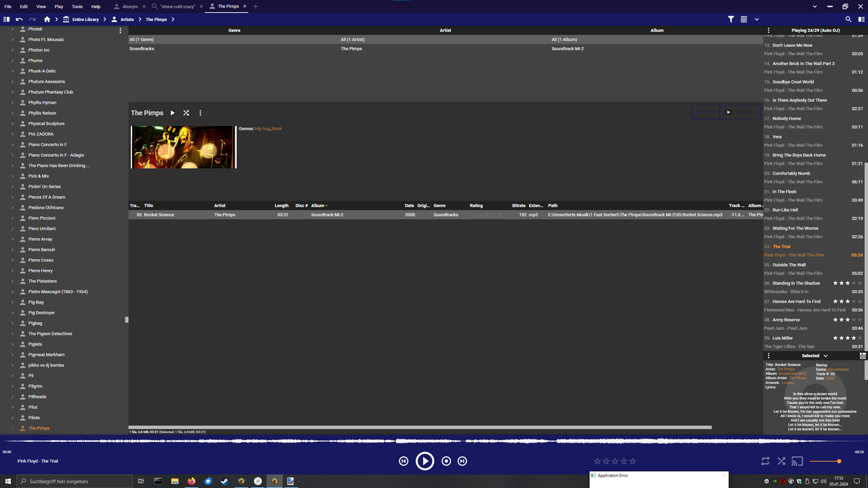The height and width of the screenshot is (488, 868).
Task: Add a new tab
Action: point(256,6)
